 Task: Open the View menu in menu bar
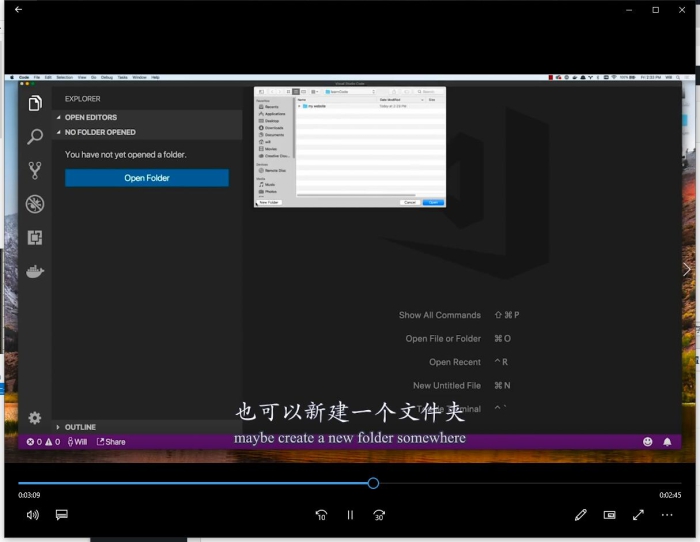(82, 77)
